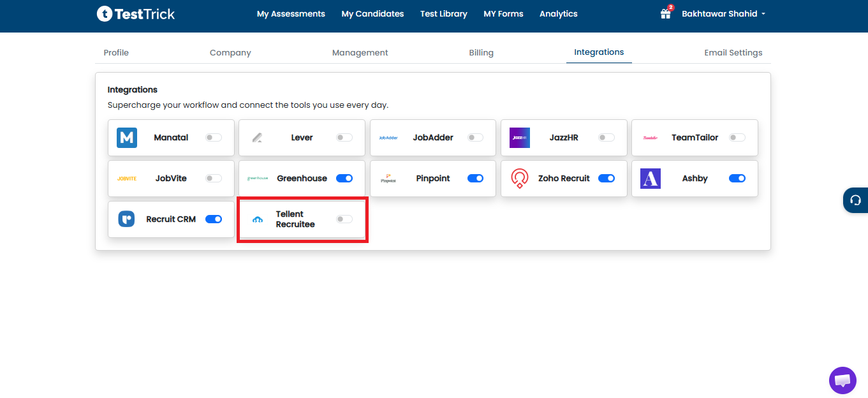Viewport: 868px width, 398px height.
Task: Click the Zoho Recruit logo icon
Action: (520, 179)
